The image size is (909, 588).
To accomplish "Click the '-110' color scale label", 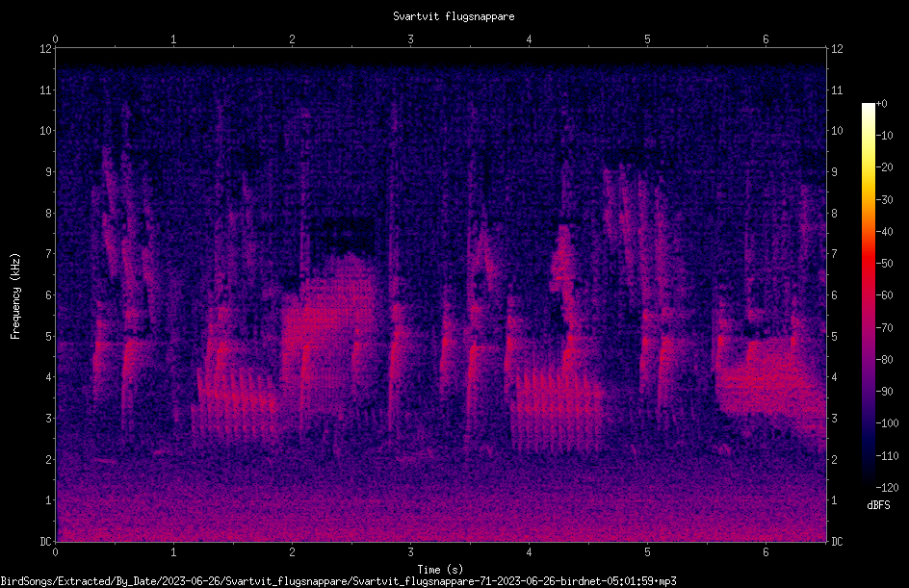I will coord(887,456).
